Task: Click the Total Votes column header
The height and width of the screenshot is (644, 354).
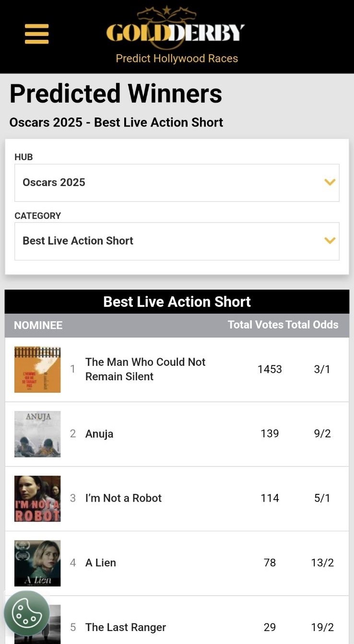Action: [255, 325]
